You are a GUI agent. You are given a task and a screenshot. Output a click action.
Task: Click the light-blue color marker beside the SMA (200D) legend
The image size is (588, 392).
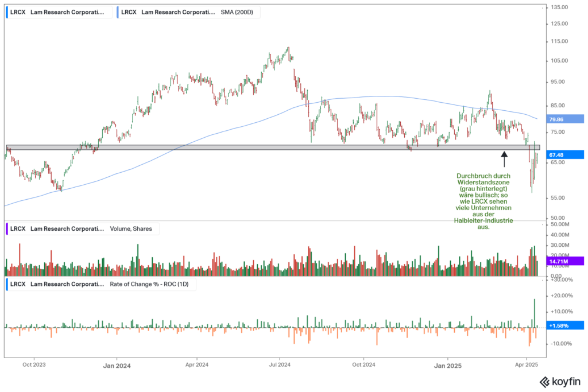[118, 13]
